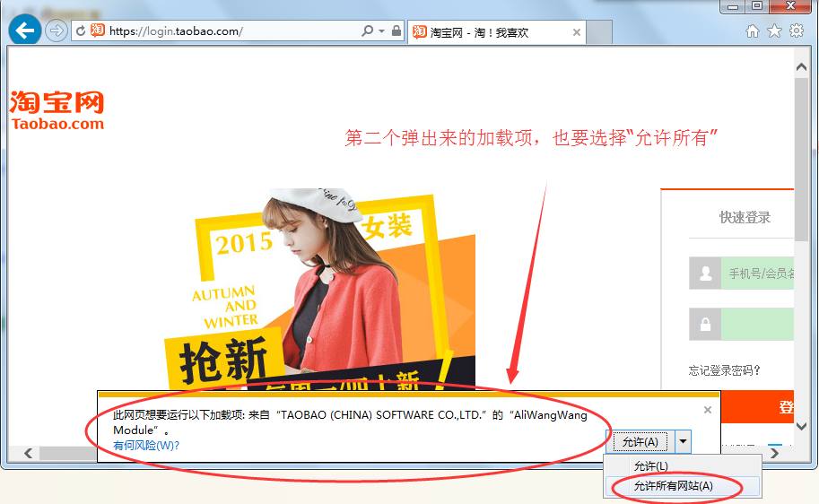Select 允许(L) from the dropdown menu
Screen dimensions: 819x504
[650, 466]
